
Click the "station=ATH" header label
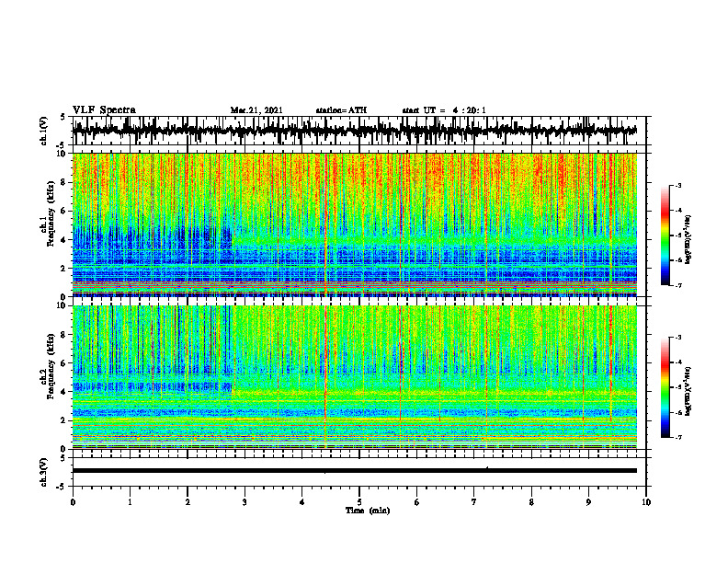[x=341, y=110]
